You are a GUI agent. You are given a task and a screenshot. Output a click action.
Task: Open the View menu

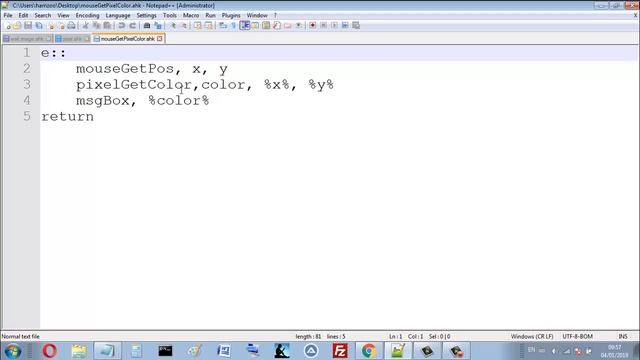(63, 15)
